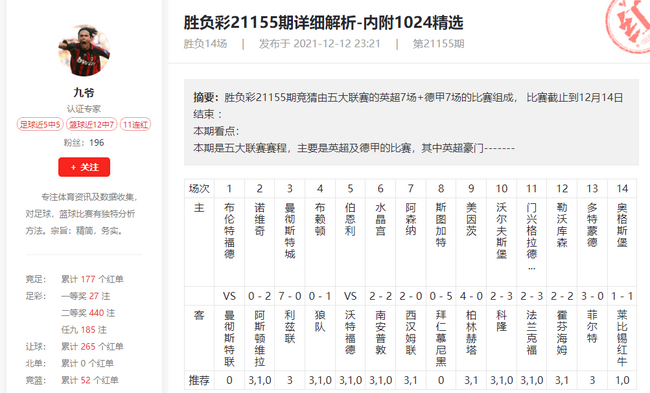Viewport: 650px width, 393px height.
Task: Select the 11连红 tag
Action: (x=136, y=124)
